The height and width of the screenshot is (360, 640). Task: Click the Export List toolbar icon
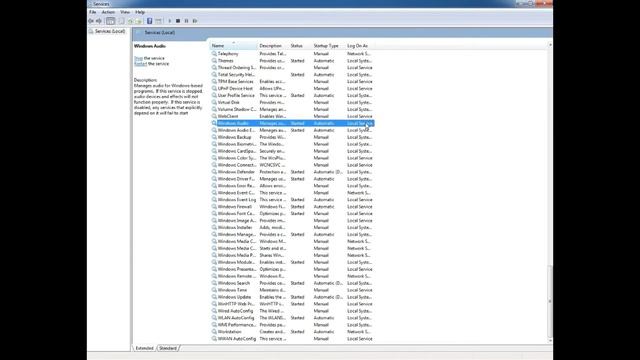point(139,21)
